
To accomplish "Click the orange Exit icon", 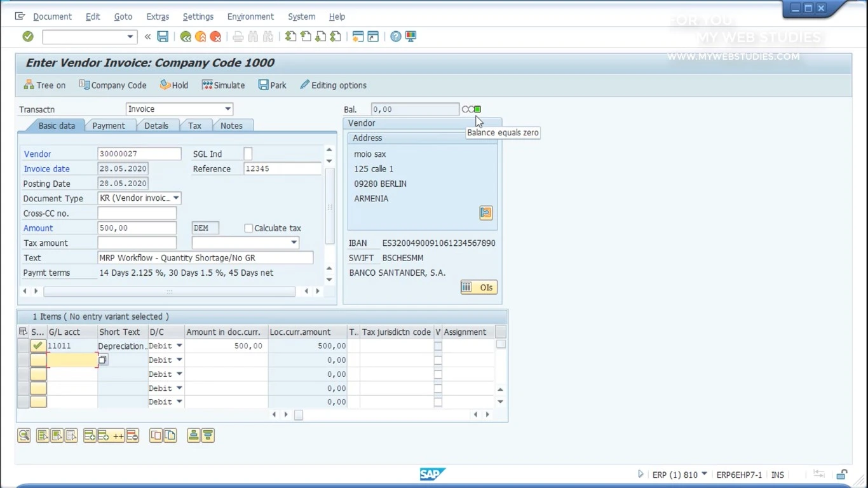I will (200, 37).
